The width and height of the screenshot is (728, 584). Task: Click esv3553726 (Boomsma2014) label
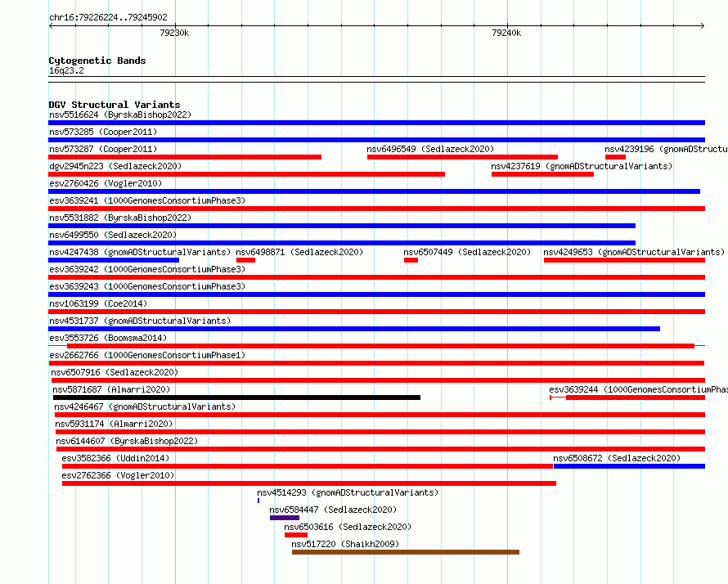coord(108,338)
